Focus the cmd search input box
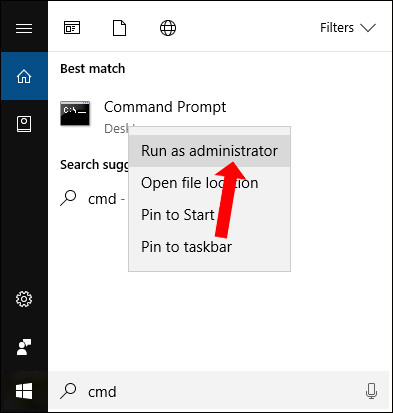 [x=219, y=391]
